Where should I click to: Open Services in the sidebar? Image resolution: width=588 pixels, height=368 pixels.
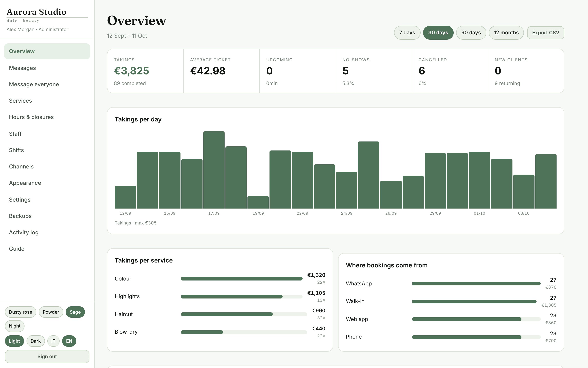pyautogui.click(x=47, y=101)
